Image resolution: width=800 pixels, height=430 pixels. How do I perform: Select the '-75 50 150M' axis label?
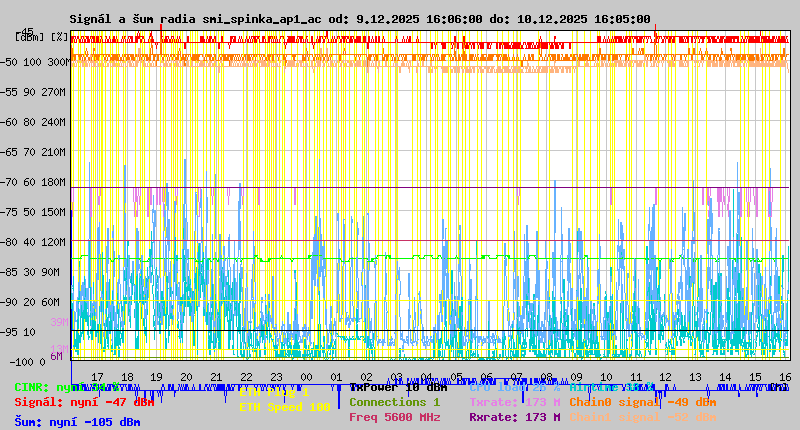33,212
